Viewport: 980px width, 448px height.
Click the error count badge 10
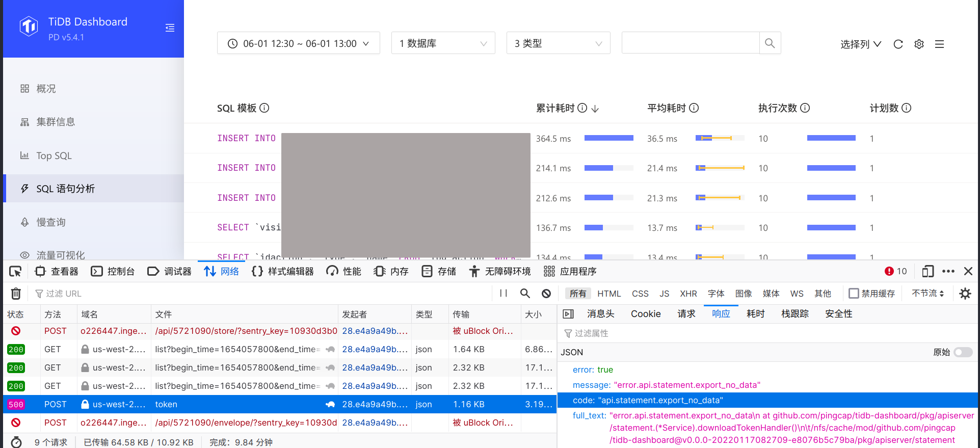(896, 272)
